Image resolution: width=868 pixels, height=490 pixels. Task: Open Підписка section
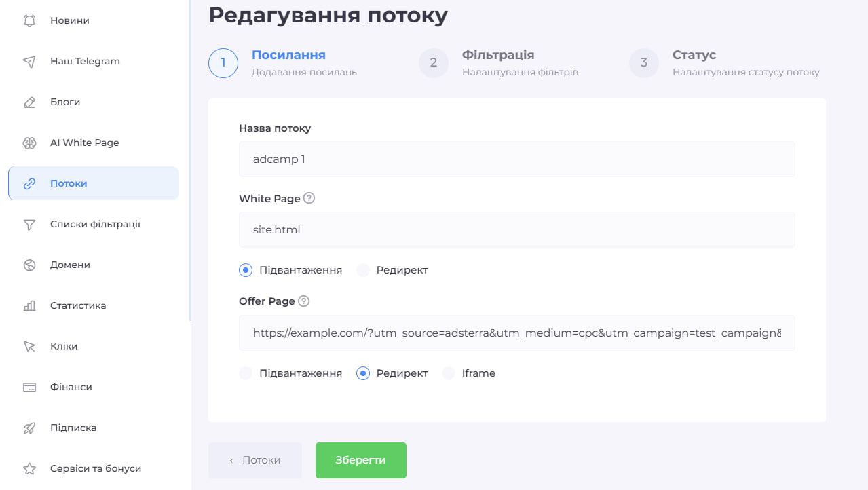pyautogui.click(x=94, y=428)
